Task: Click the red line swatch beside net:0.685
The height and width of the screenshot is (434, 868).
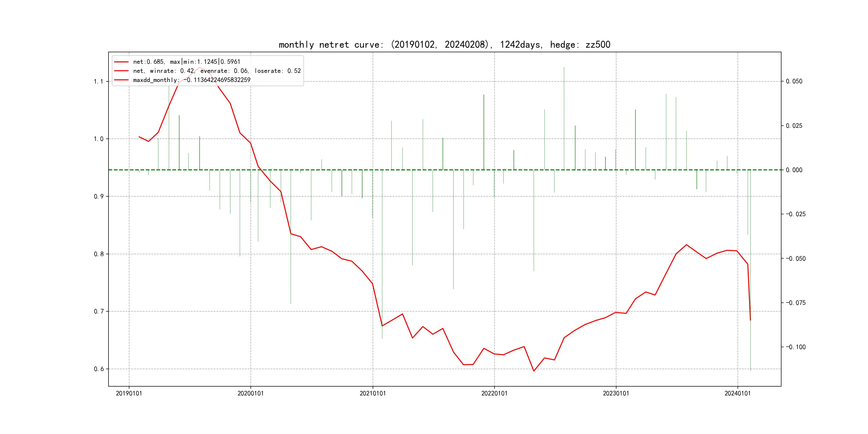Action: pos(121,62)
